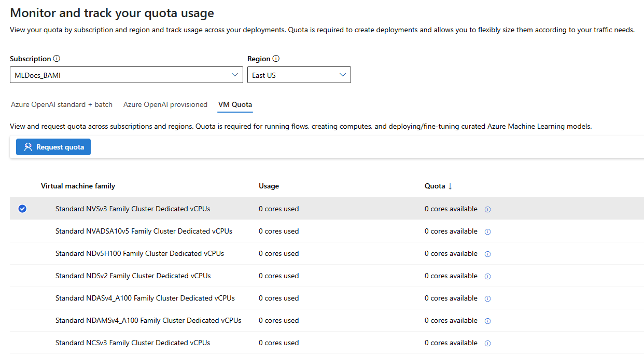Select Standard NCSv3 Family Cluster Dedicated vCPUs
This screenshot has height=354, width=644.
[x=133, y=343]
